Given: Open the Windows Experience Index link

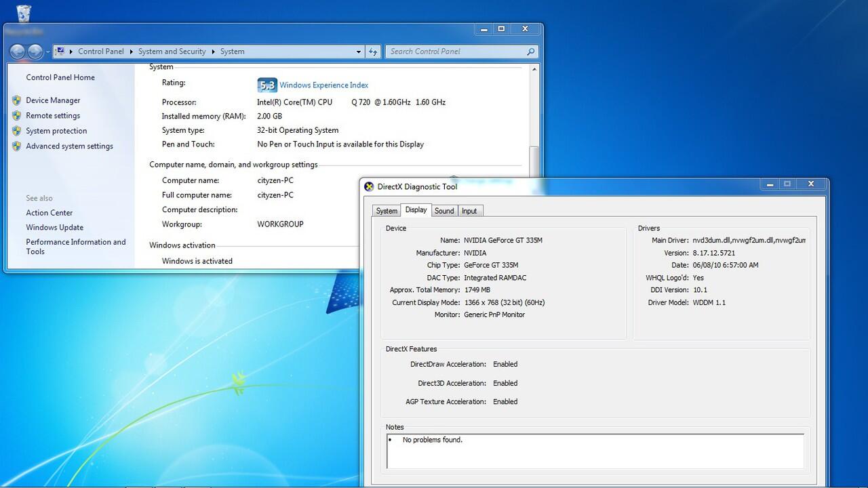Looking at the screenshot, I should pyautogui.click(x=323, y=85).
